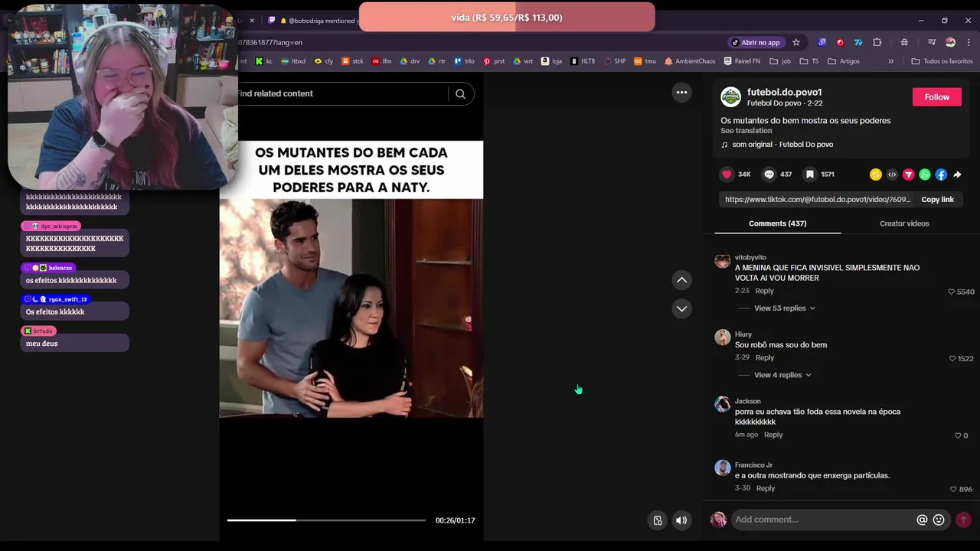Reply to Hiury's comment

(x=764, y=357)
